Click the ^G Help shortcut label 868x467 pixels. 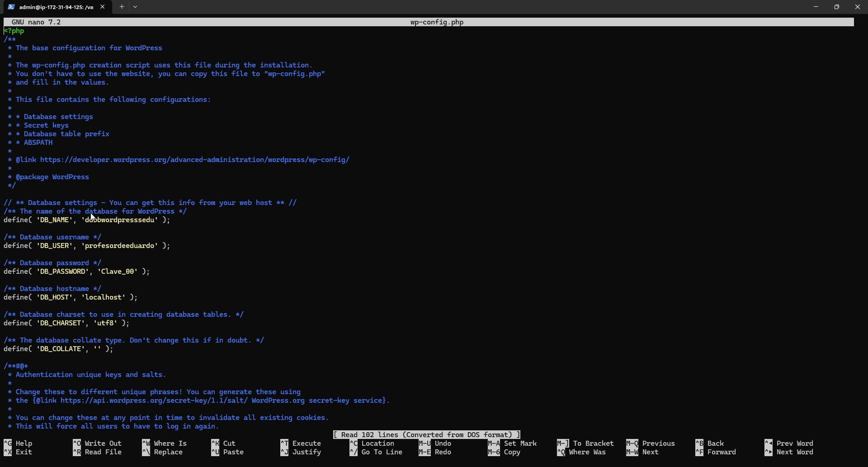click(x=18, y=443)
